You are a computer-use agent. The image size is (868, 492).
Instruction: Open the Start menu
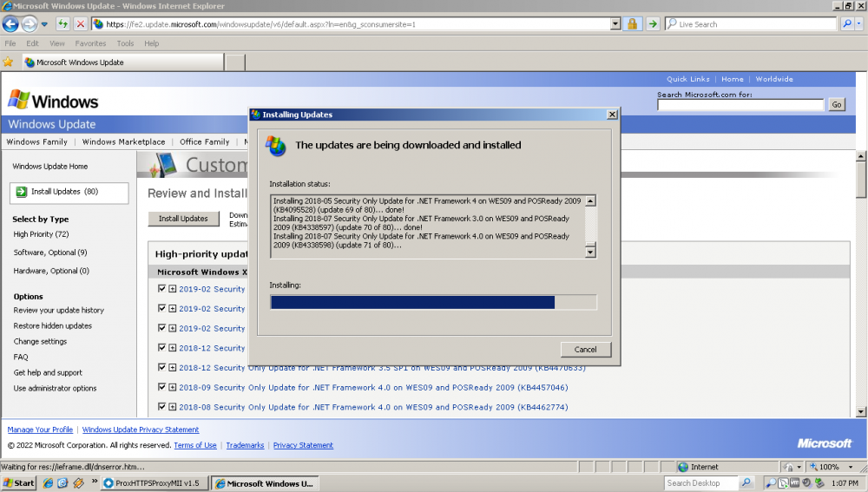pos(19,483)
